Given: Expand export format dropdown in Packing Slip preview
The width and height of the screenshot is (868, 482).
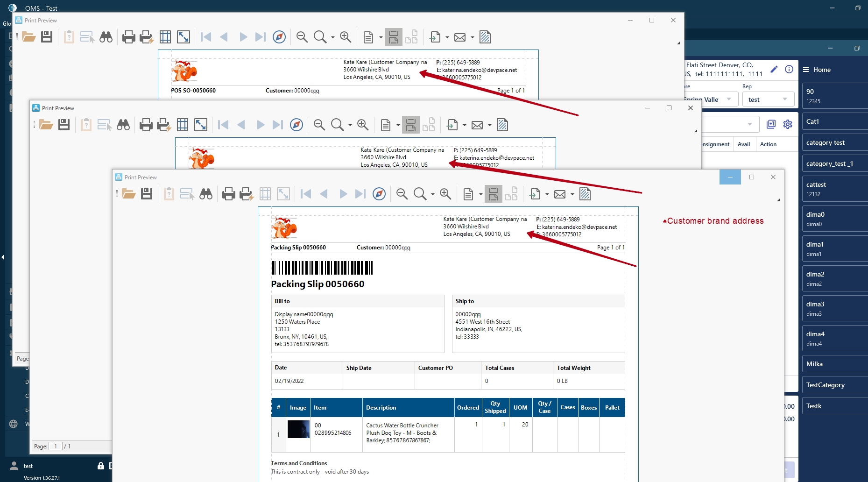Looking at the screenshot, I should point(547,194).
